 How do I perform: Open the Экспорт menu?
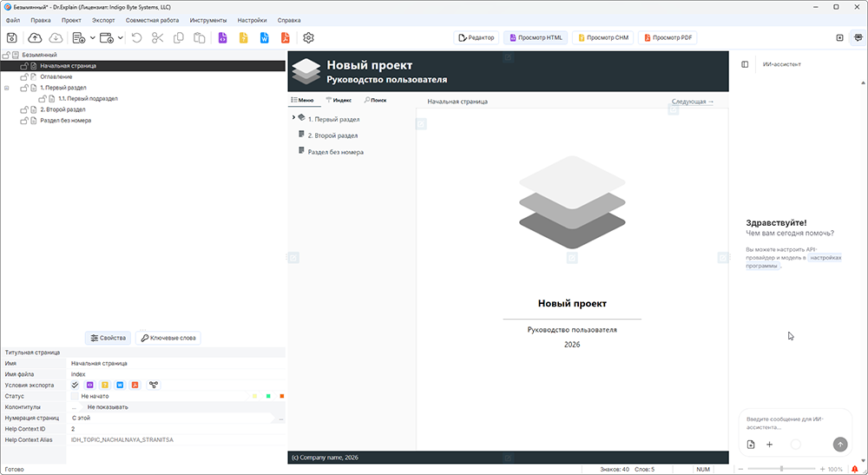click(x=103, y=20)
